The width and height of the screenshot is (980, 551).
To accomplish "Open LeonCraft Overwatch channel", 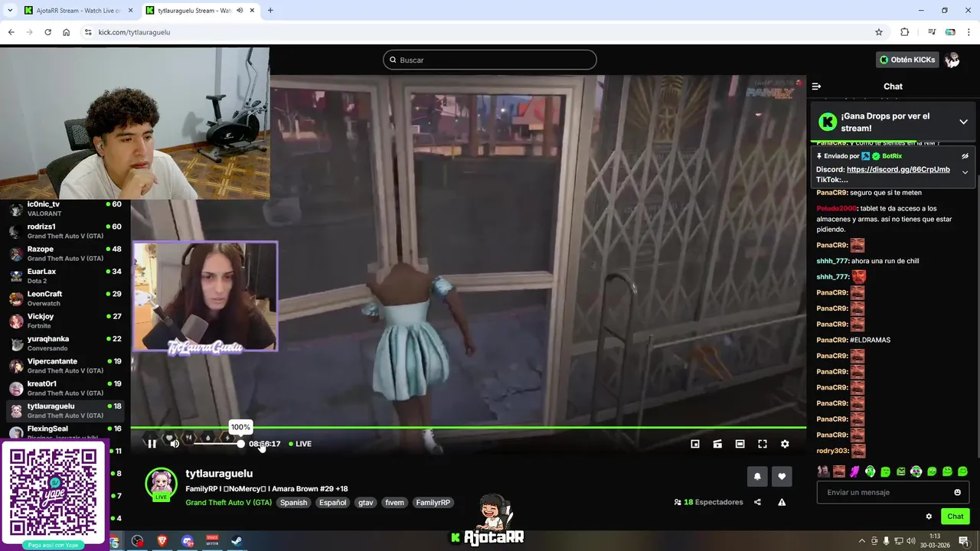I will [x=66, y=298].
